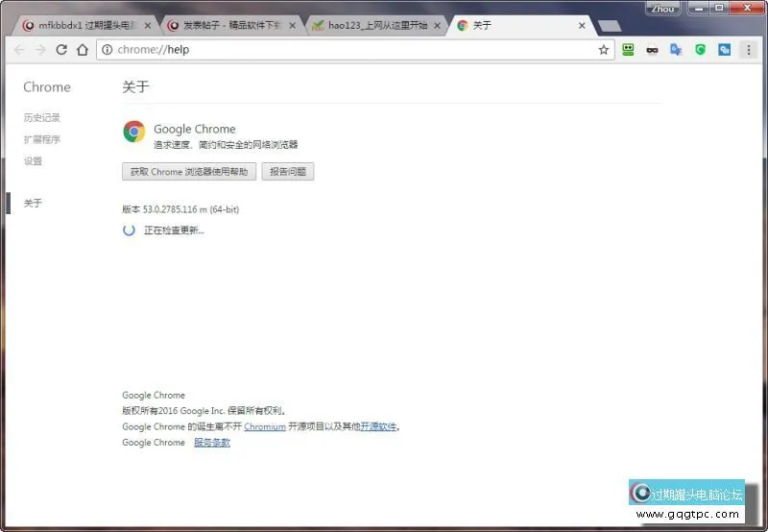Click the 报告问题 button
768x532 pixels.
coord(287,172)
